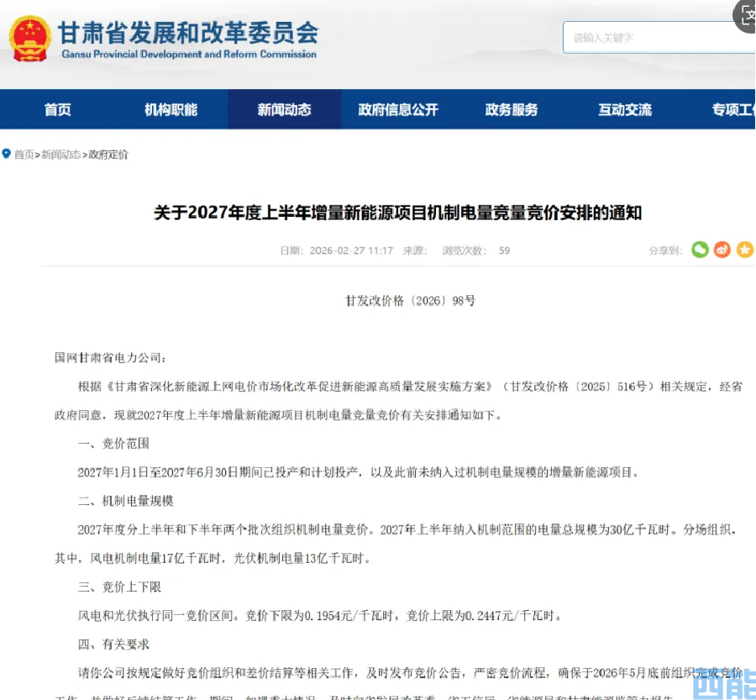756x700 pixels.
Task: Switch to the 首页 navigation tab
Action: click(x=57, y=109)
